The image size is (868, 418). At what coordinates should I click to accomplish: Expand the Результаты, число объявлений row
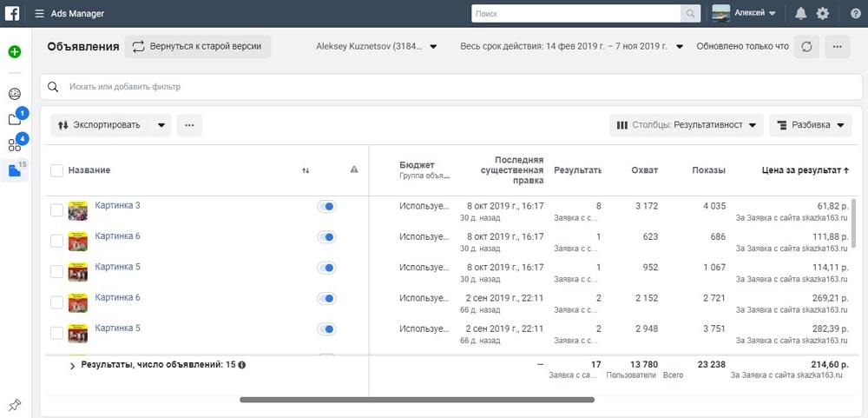pyautogui.click(x=72, y=366)
